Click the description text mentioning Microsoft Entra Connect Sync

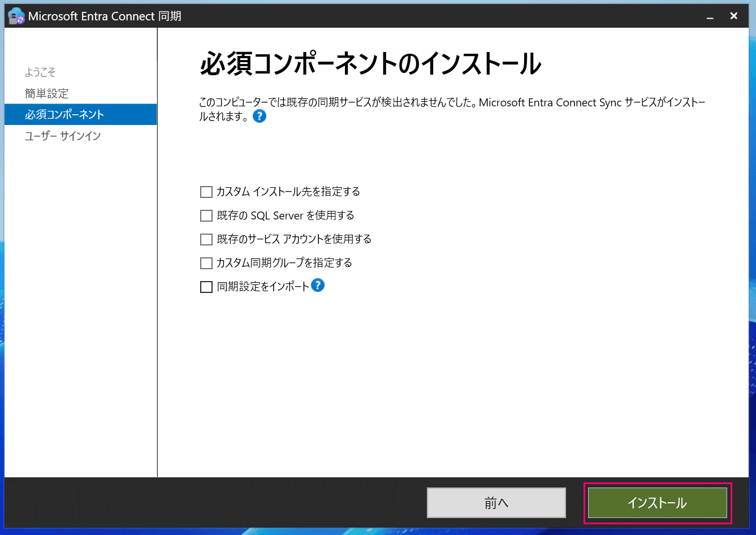[452, 110]
